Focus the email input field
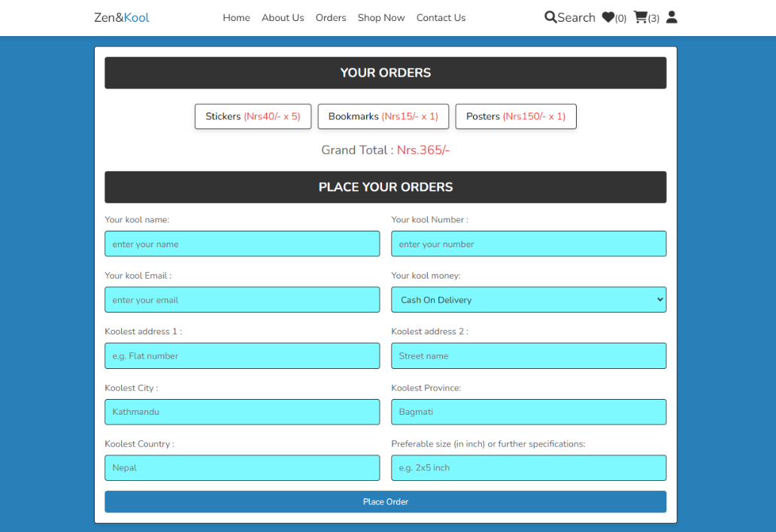The width and height of the screenshot is (776, 532). 242,300
